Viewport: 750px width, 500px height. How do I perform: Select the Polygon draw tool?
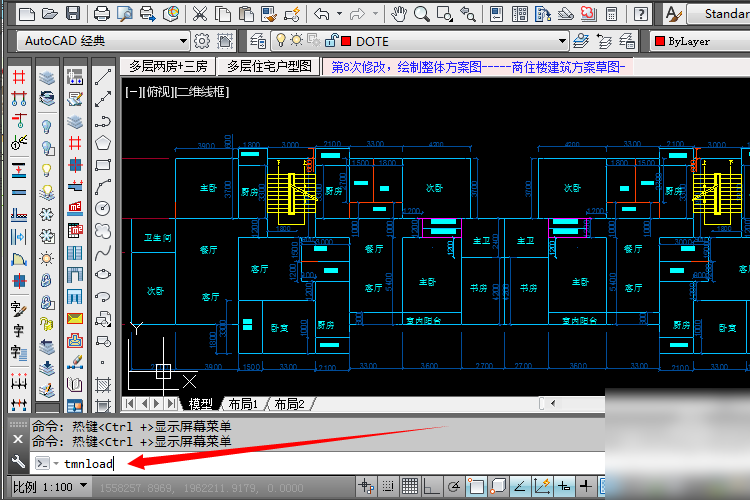coord(103,143)
